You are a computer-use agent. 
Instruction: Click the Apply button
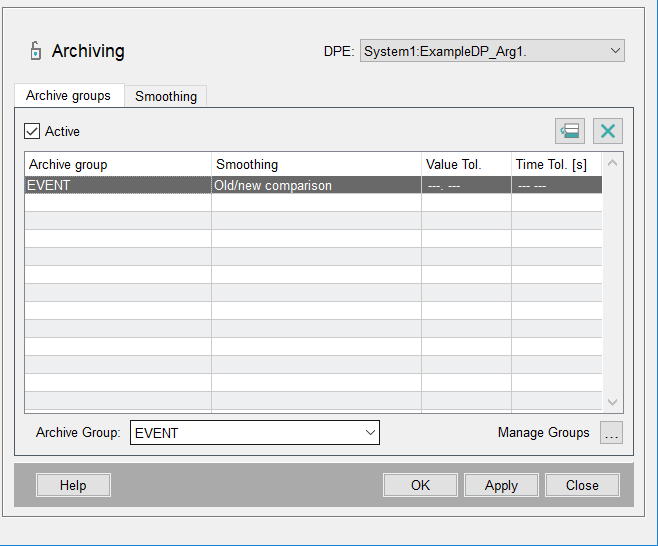(x=501, y=485)
